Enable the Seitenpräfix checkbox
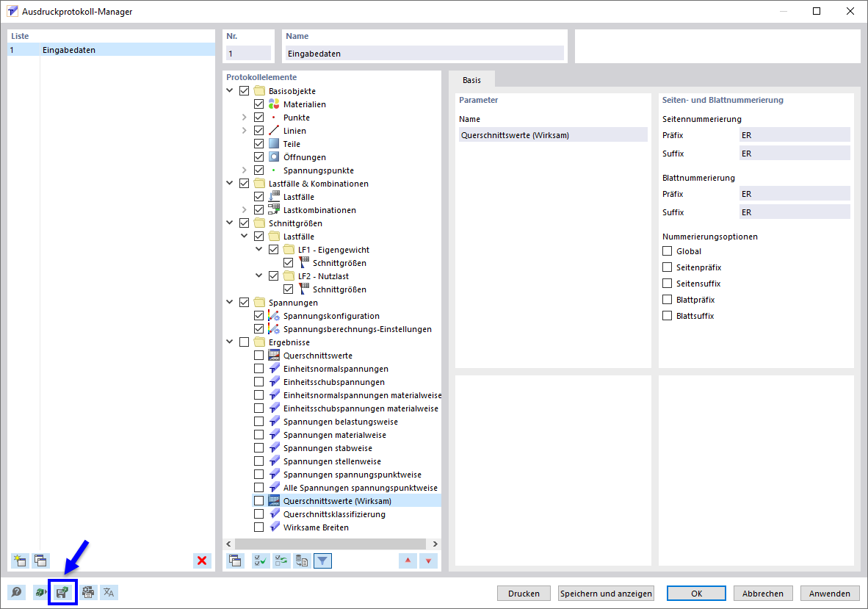This screenshot has height=609, width=868. 667,267
